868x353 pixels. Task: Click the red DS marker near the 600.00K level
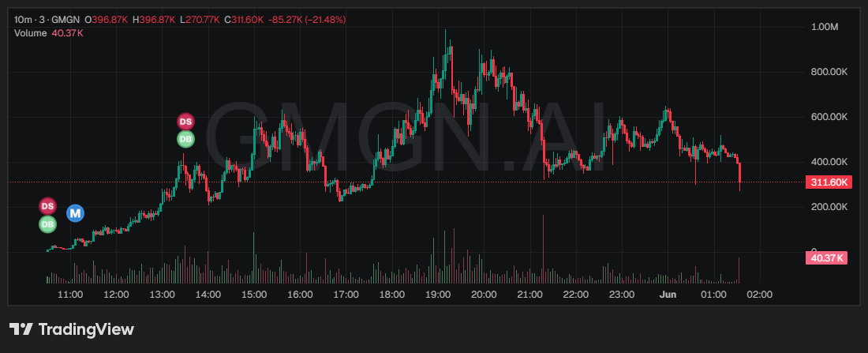click(185, 122)
